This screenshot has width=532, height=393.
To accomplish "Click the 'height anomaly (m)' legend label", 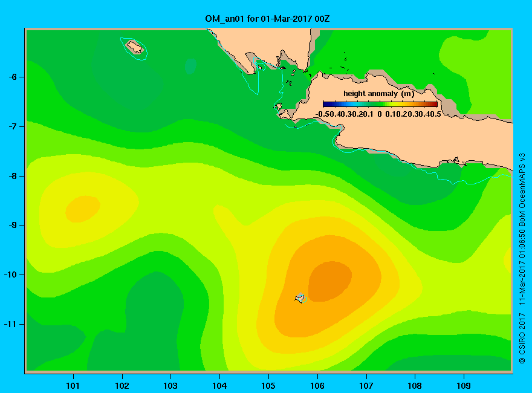I will click(378, 94).
